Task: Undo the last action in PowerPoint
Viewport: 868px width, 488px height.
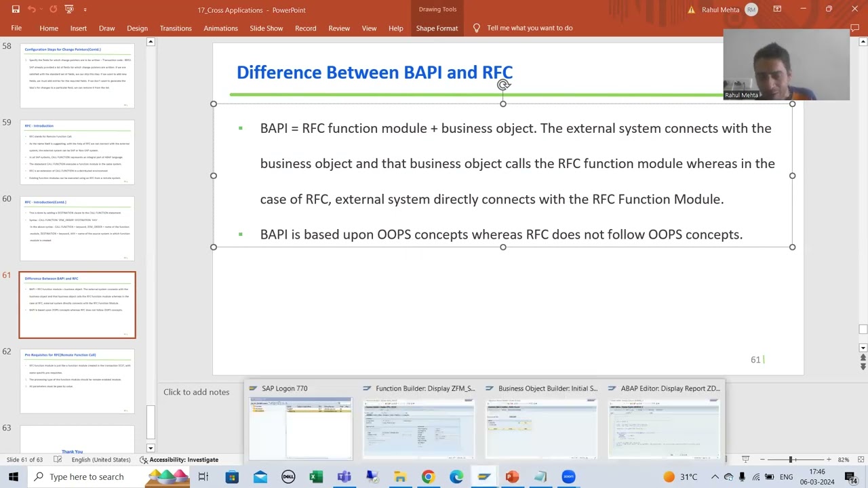Action: coord(31,9)
